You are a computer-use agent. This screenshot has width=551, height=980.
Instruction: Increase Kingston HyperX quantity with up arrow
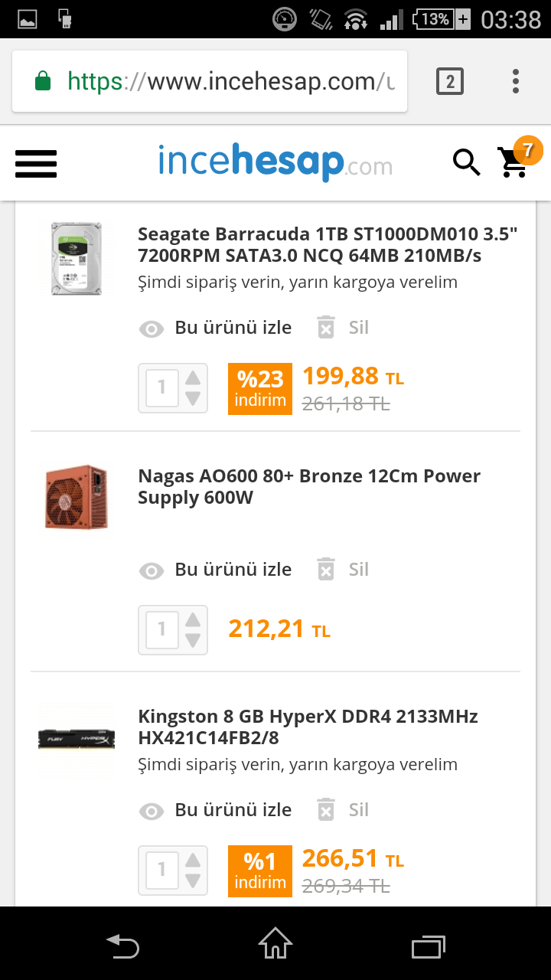point(193,861)
